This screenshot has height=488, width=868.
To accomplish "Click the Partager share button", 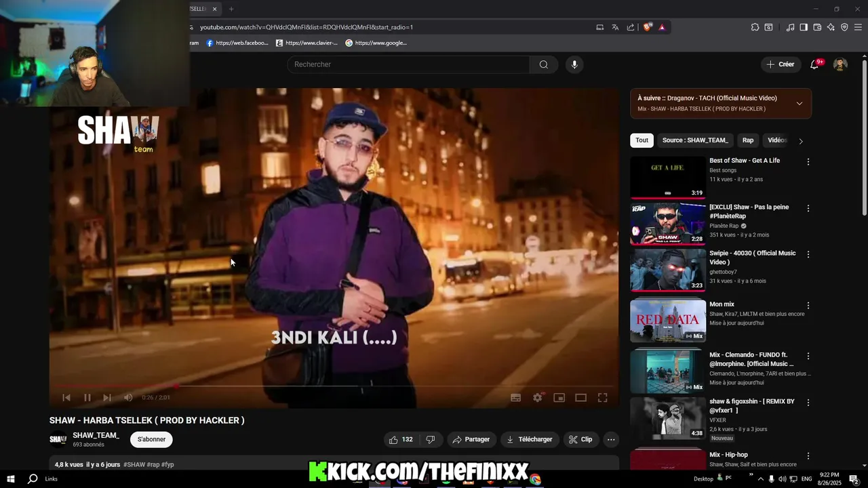I will pyautogui.click(x=471, y=439).
